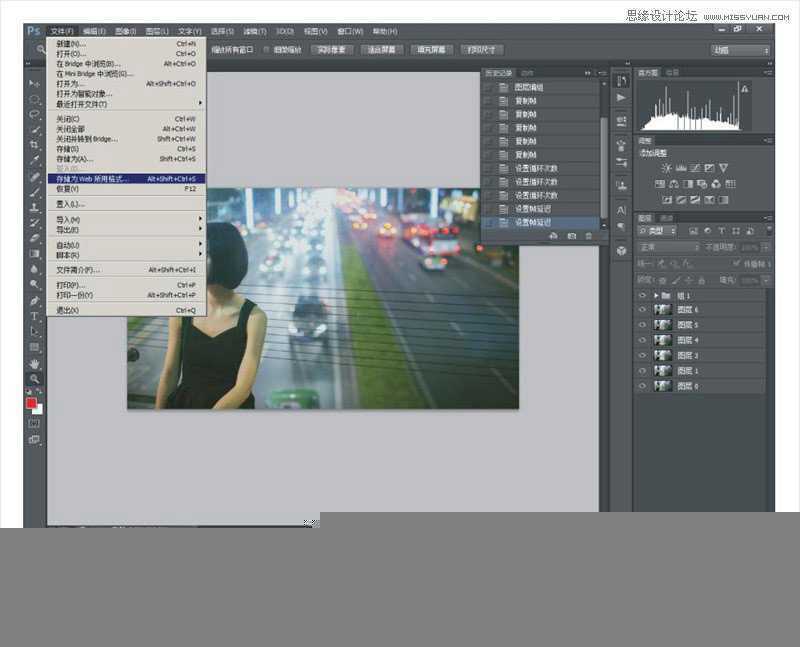Toggle the 细微缩放 checkbox
This screenshot has height=647, width=800.
coord(266,49)
